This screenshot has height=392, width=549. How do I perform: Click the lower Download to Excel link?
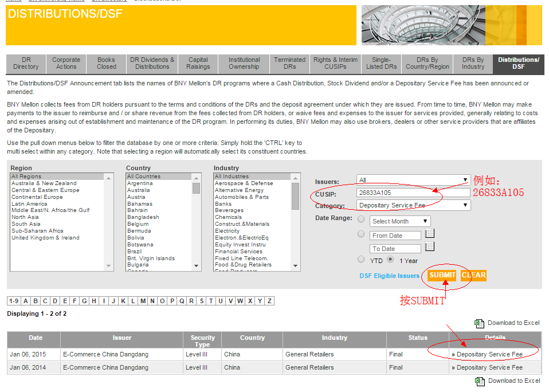tap(514, 381)
